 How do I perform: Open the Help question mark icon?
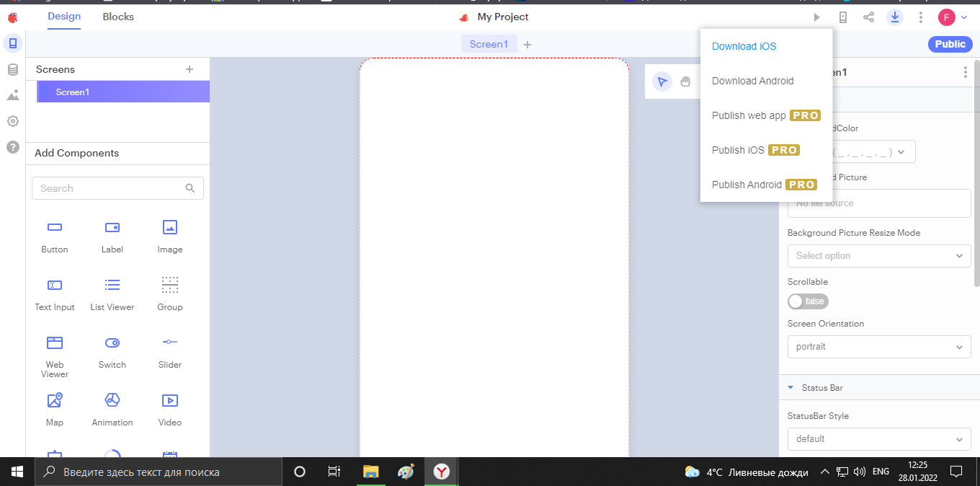pos(12,147)
